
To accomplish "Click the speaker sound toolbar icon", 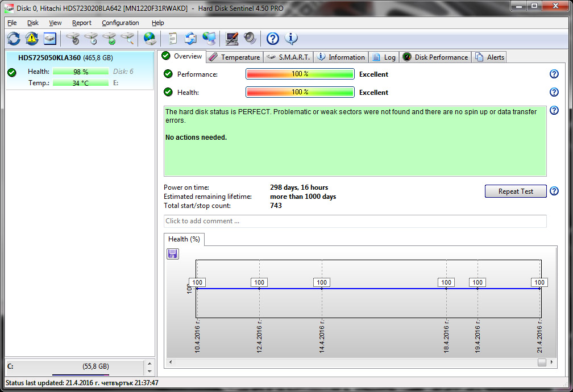I will pos(250,38).
